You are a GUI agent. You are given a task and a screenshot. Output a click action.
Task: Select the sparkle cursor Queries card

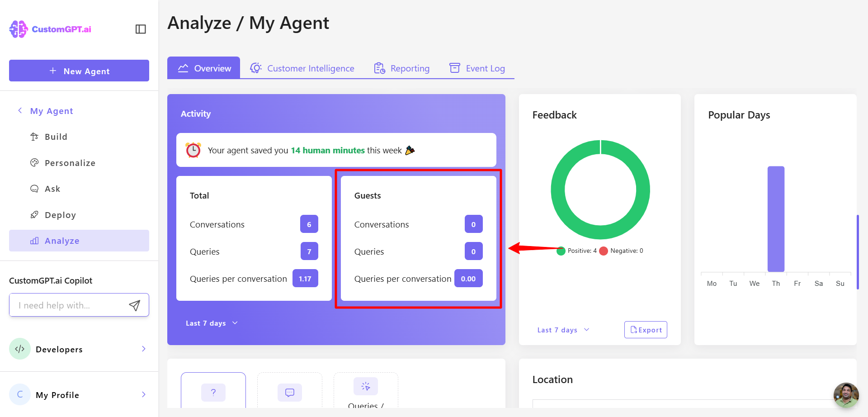coord(366,391)
